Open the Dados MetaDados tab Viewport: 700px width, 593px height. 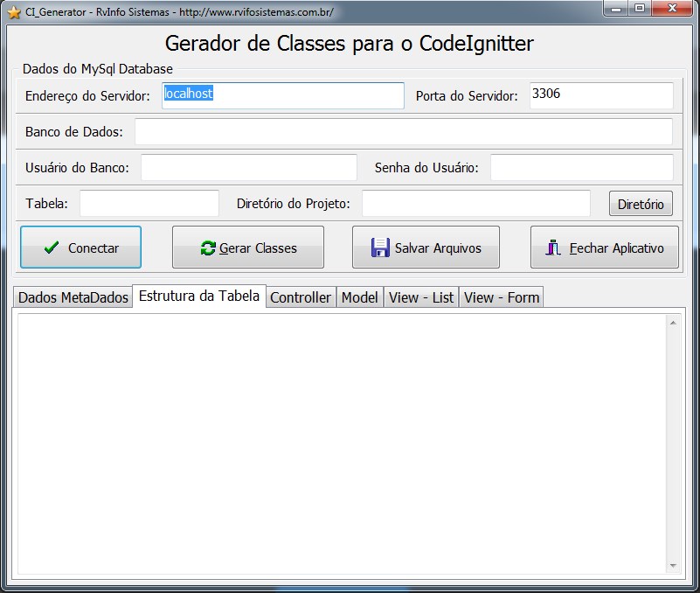[x=73, y=297]
